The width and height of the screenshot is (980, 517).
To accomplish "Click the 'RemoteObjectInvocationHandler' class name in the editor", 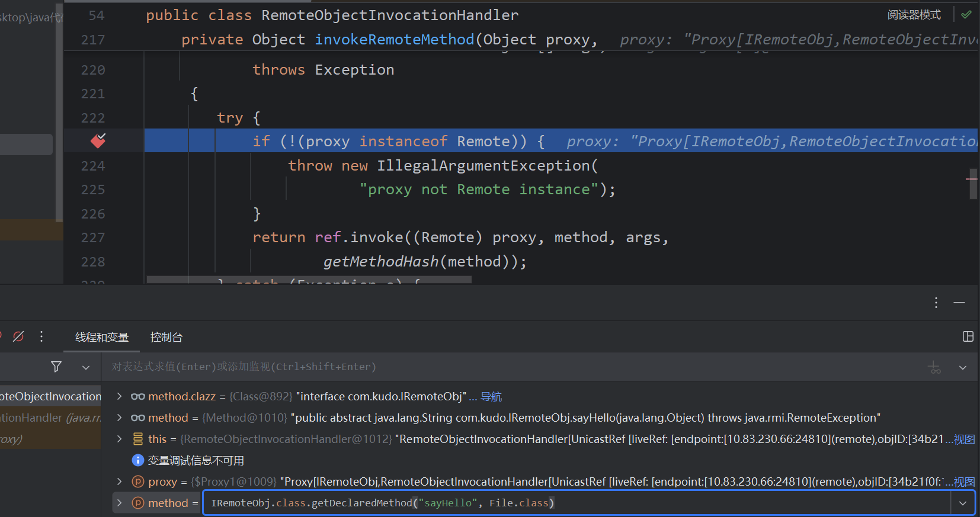I will (390, 15).
